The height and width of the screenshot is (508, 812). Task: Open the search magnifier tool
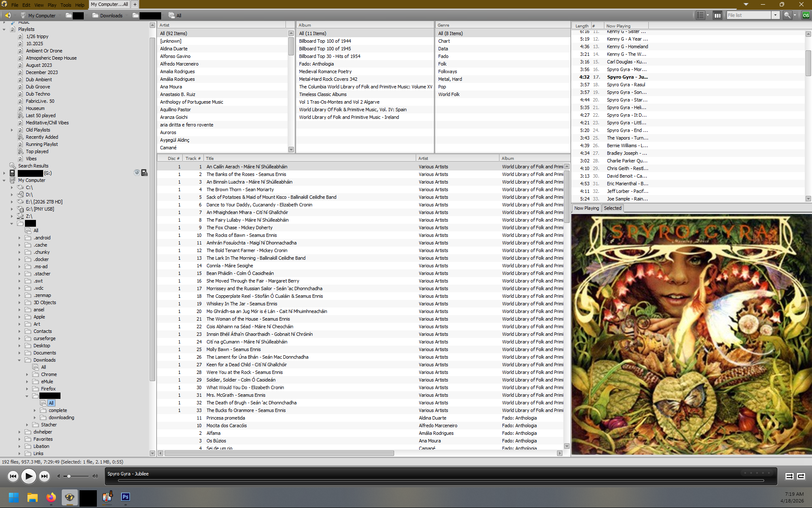[787, 15]
